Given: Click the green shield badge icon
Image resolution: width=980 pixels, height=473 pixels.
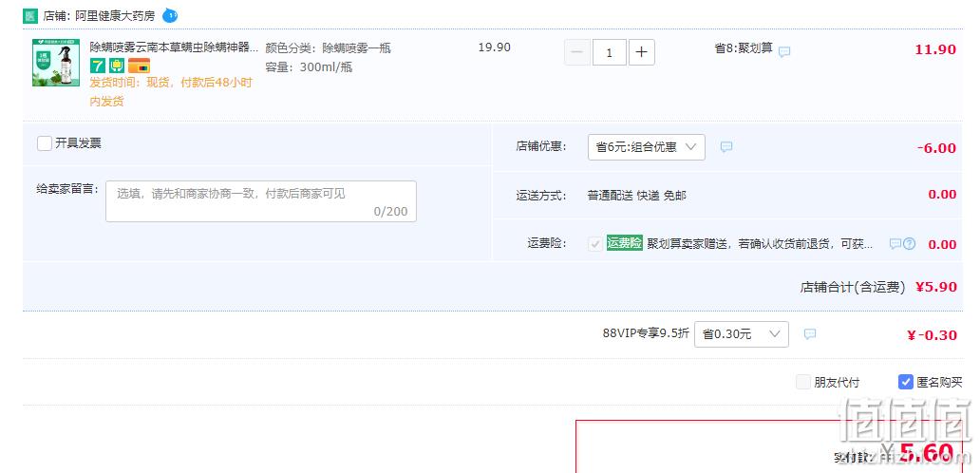Looking at the screenshot, I should (x=117, y=66).
